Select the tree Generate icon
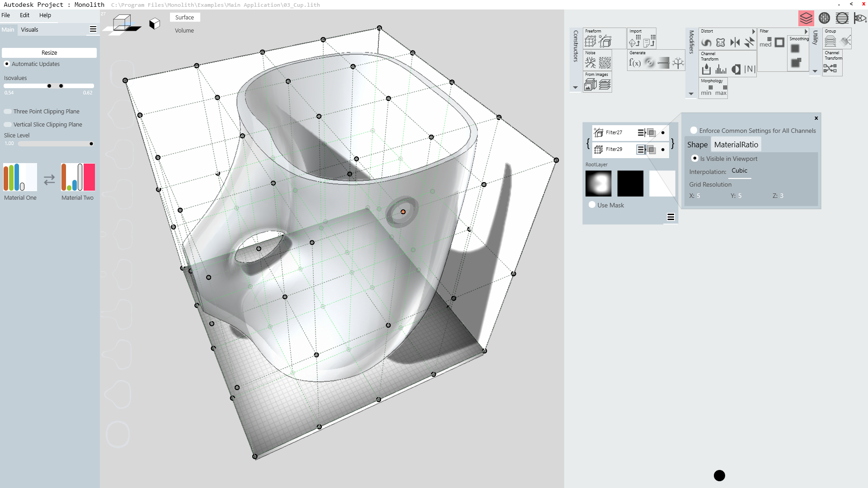868x488 pixels. tap(678, 63)
